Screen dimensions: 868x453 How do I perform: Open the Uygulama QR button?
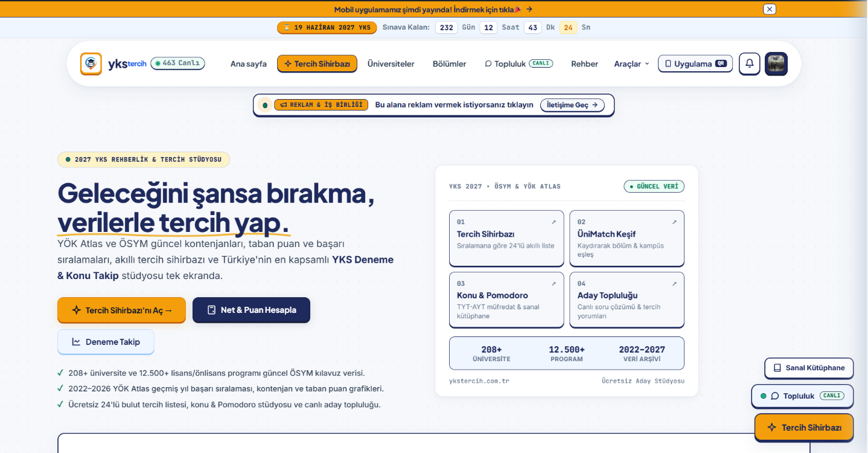point(695,63)
